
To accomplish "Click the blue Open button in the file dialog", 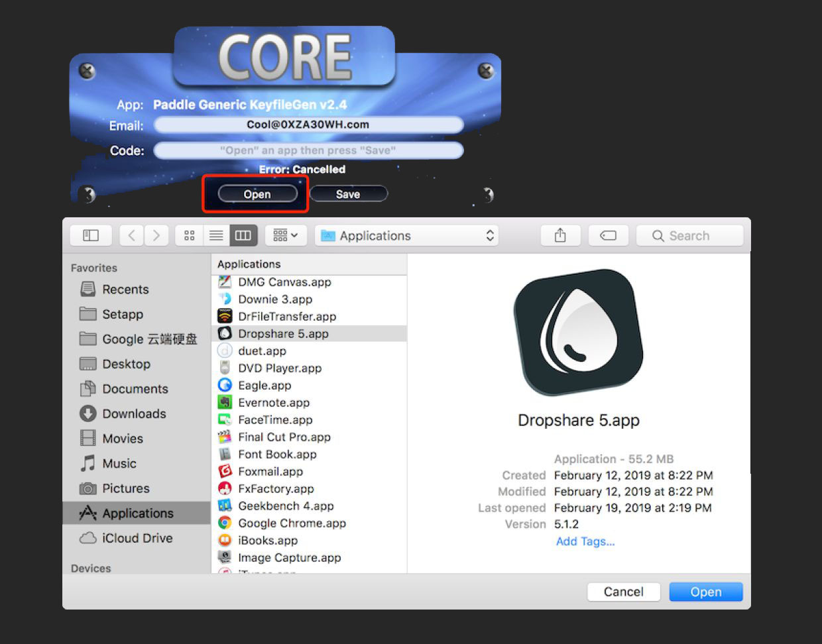I will (x=706, y=592).
